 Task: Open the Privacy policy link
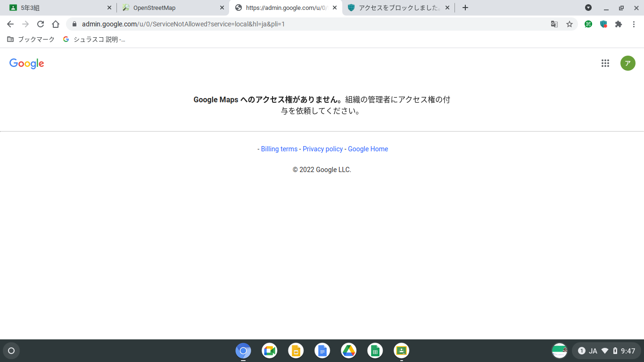pos(322,148)
